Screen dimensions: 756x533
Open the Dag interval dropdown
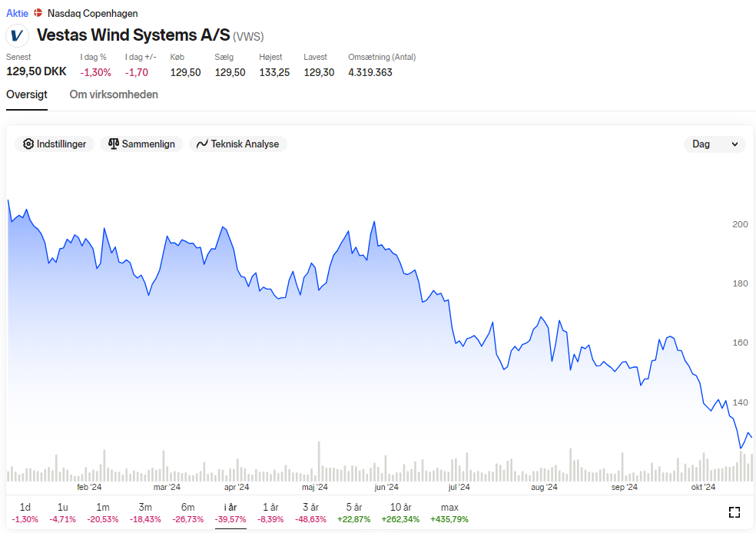pos(715,144)
